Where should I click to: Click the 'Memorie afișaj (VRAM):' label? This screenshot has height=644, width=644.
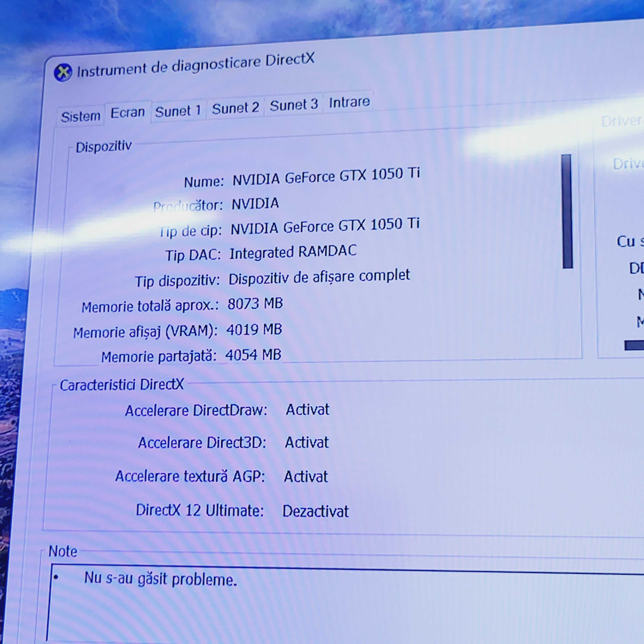click(x=145, y=332)
